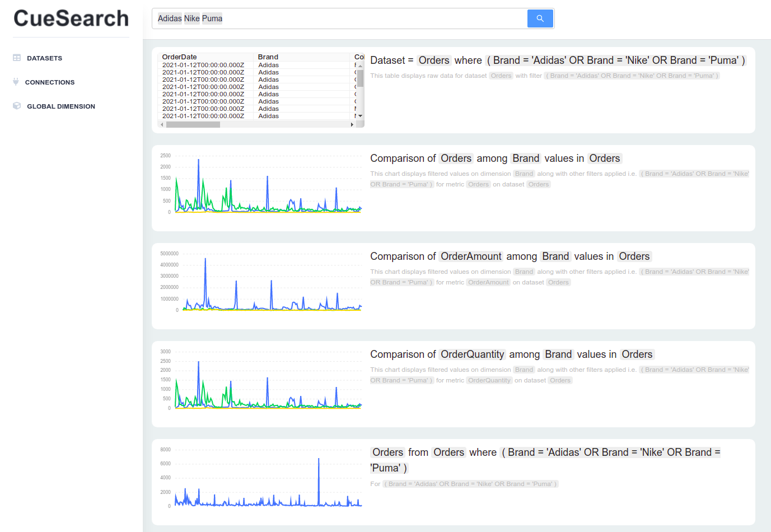Click 'Comparison of Orders among Brand' title
Image resolution: width=771 pixels, height=532 pixels.
pos(496,158)
